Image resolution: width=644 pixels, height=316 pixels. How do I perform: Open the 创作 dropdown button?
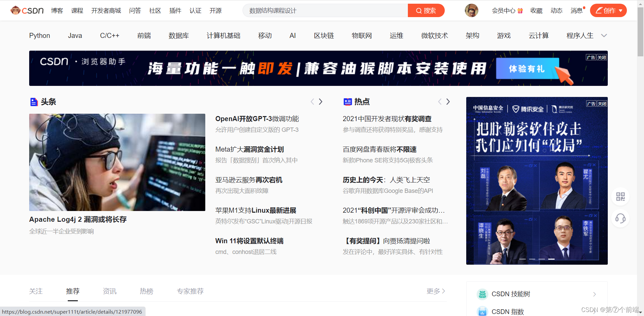608,10
